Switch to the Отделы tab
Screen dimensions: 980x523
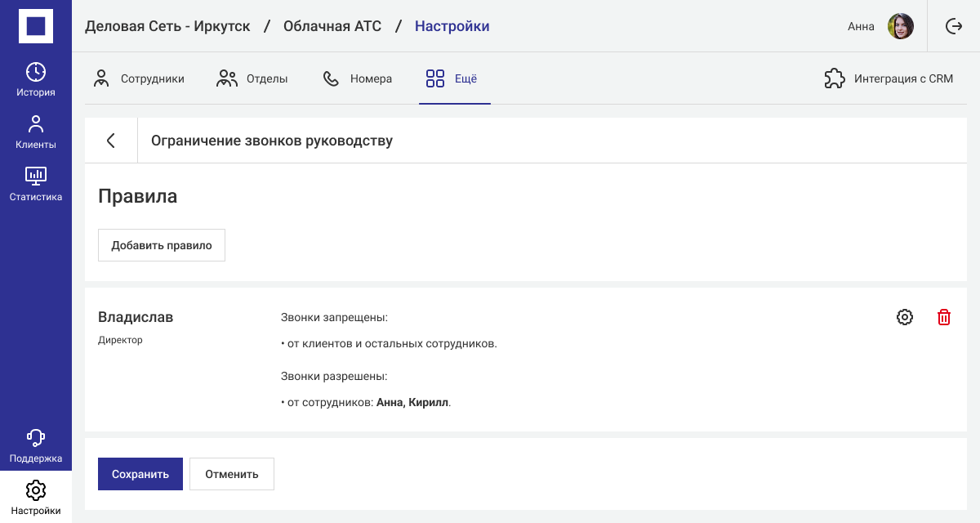pyautogui.click(x=252, y=79)
